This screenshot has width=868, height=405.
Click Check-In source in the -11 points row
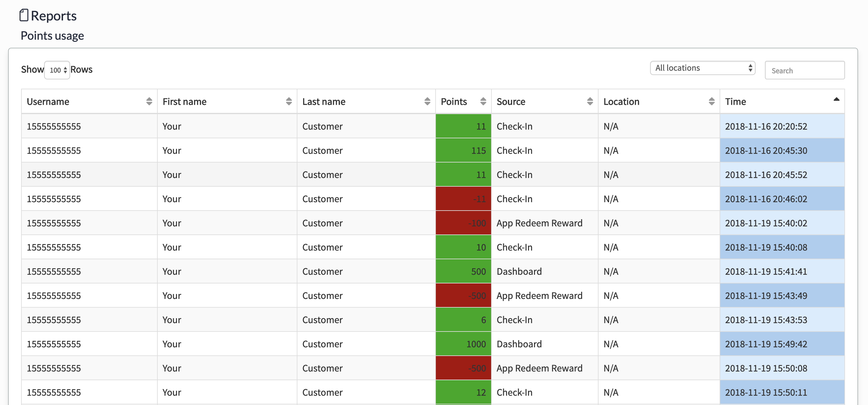click(514, 199)
